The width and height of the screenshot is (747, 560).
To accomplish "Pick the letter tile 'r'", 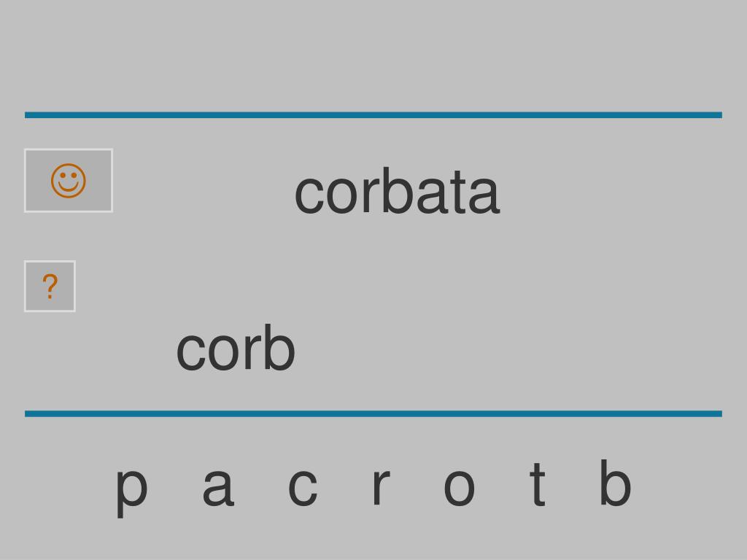I will (x=380, y=486).
